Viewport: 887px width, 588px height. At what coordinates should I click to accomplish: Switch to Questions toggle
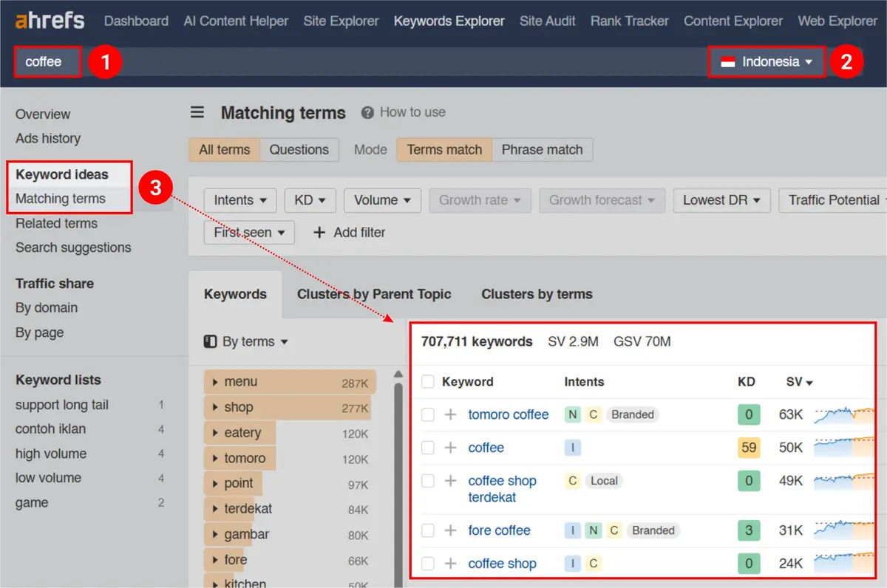[x=299, y=149]
